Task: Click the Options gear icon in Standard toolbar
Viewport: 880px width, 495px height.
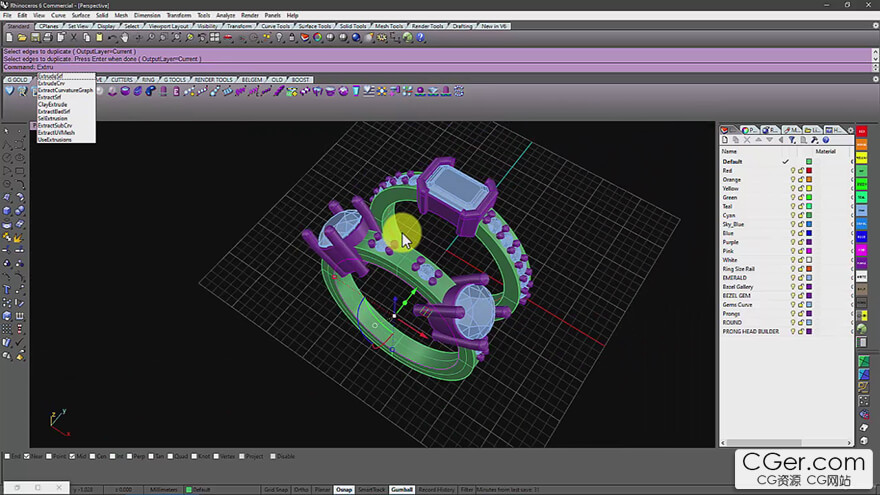Action: coord(382,38)
